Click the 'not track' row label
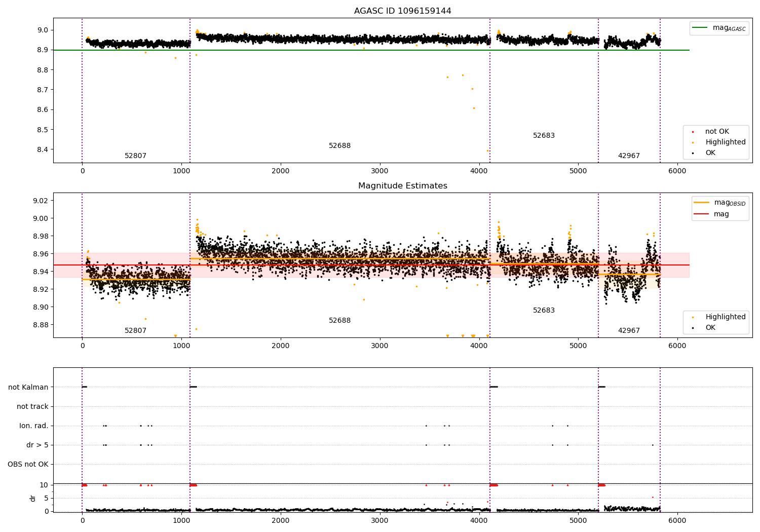The width and height of the screenshot is (760, 532). point(32,406)
